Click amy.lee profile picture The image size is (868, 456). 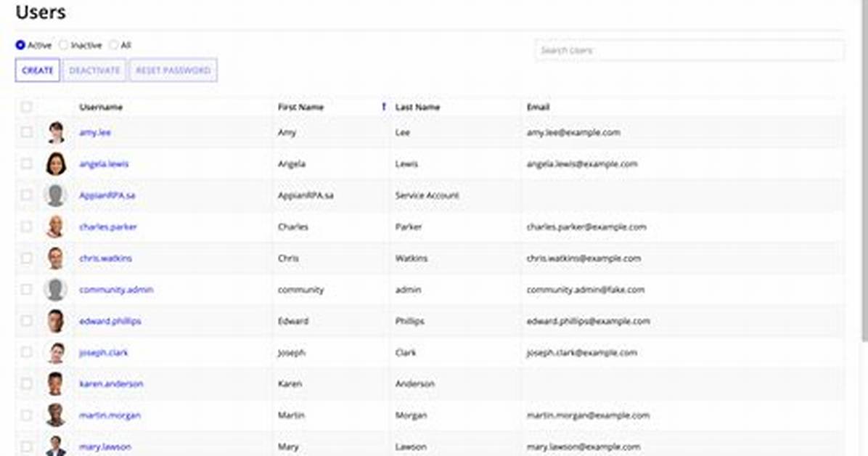(55, 132)
